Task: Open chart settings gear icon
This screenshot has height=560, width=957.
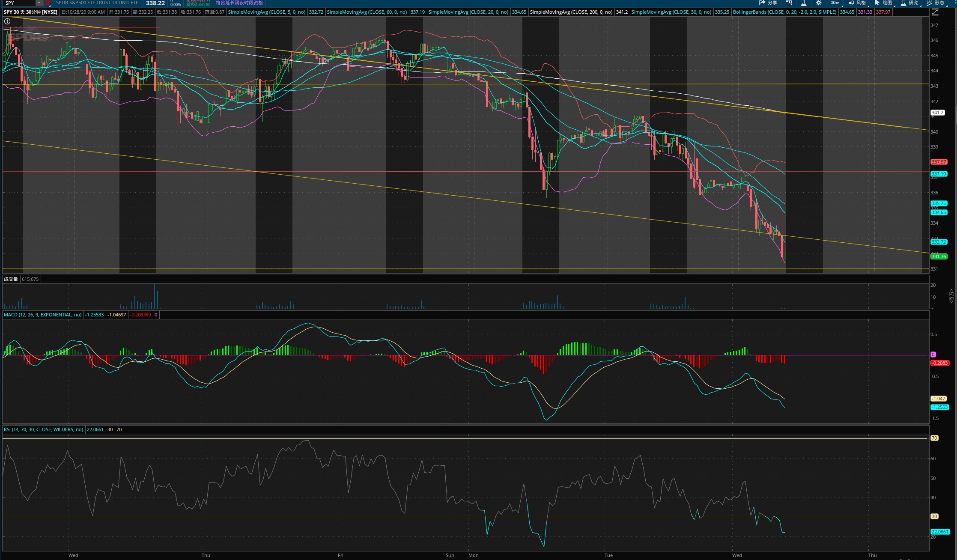Action: [x=819, y=3]
